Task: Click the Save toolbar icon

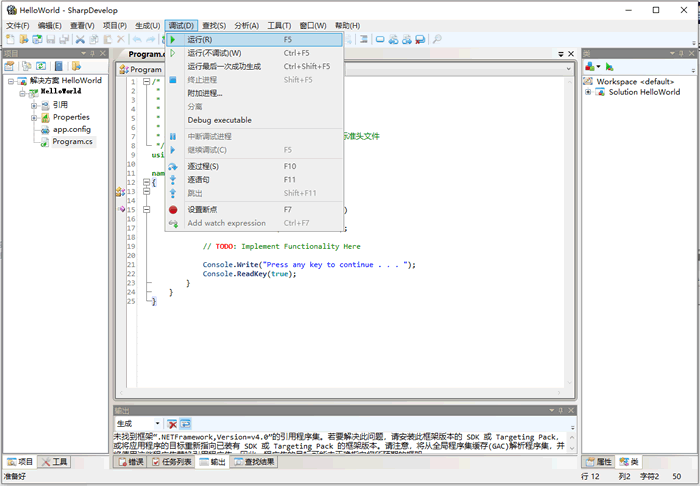Action: tap(50, 39)
